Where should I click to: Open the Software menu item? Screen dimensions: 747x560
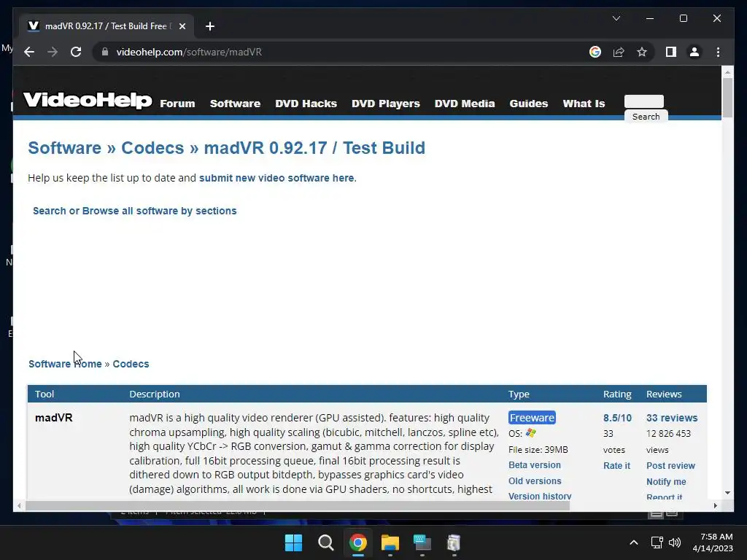(236, 104)
